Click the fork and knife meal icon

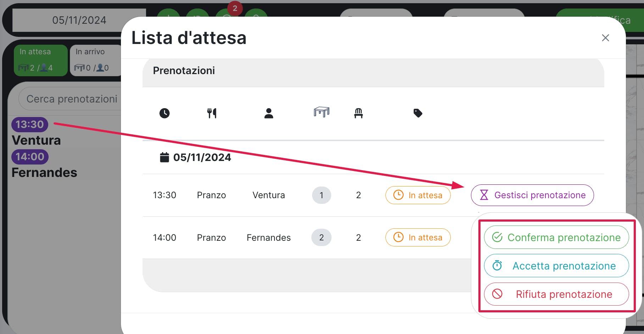coord(212,113)
